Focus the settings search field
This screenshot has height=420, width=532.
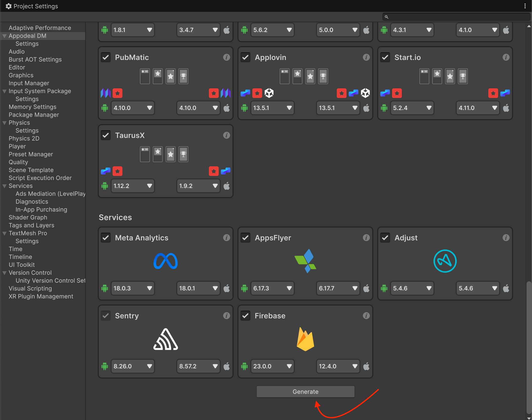pyautogui.click(x=456, y=17)
